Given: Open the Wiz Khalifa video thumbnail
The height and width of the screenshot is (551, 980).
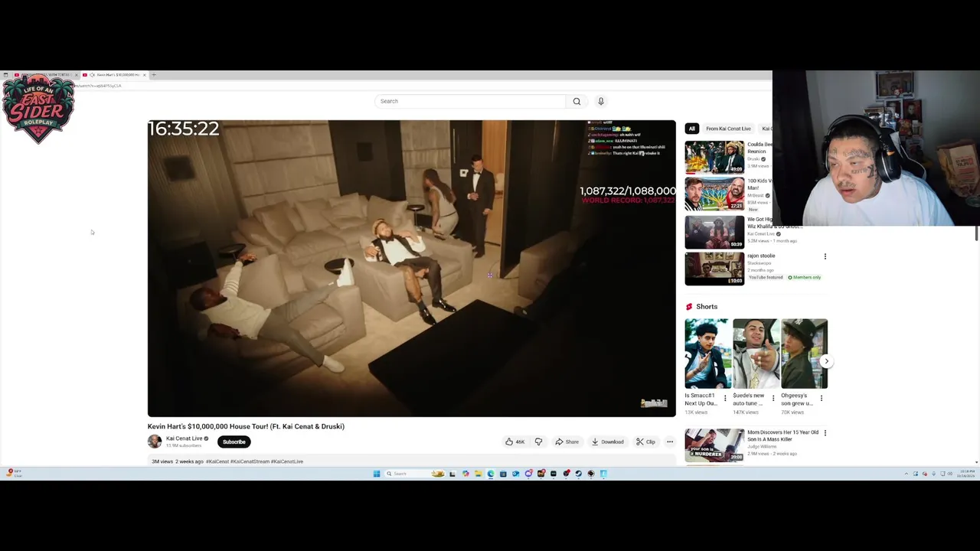Looking at the screenshot, I should [x=714, y=232].
